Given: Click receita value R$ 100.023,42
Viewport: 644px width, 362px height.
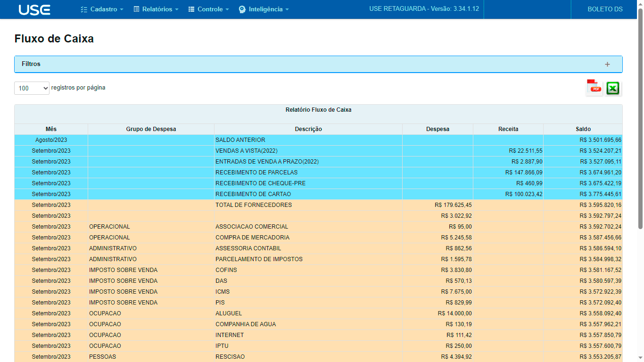Looking at the screenshot, I should 524,194.
